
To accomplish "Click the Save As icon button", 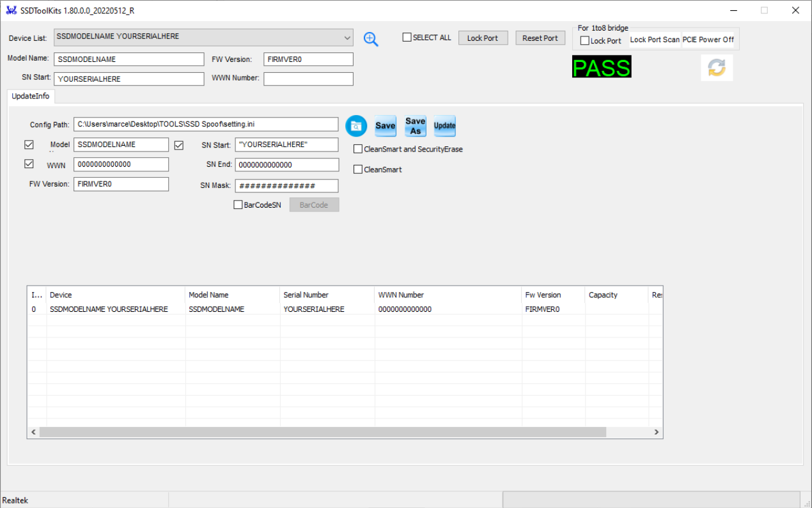I will (416, 126).
